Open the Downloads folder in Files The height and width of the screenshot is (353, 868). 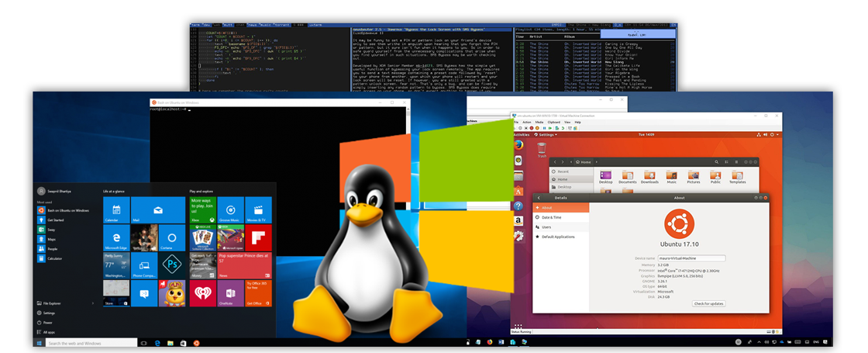click(x=649, y=178)
